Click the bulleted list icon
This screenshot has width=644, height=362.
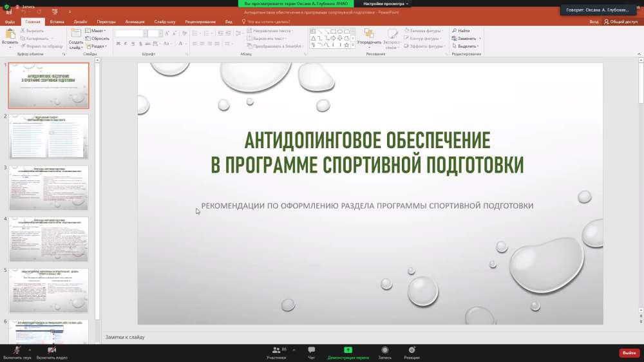pos(196,33)
